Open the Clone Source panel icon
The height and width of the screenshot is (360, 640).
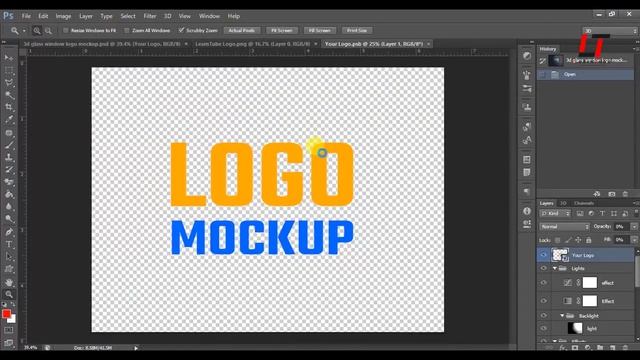[x=527, y=107]
